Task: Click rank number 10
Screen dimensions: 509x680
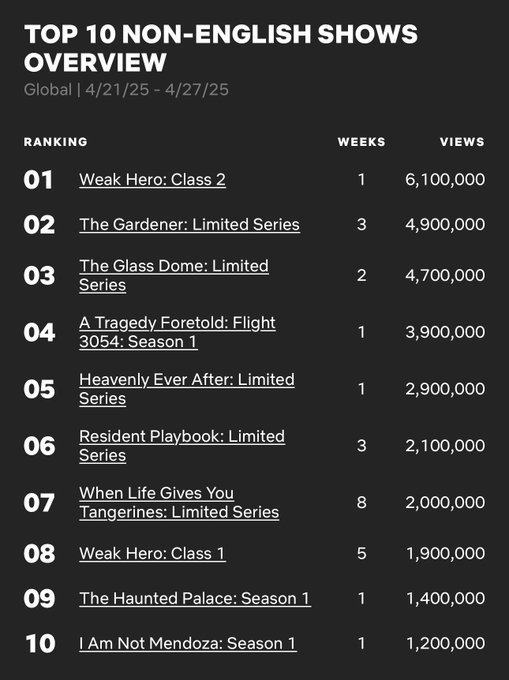Action: click(x=40, y=644)
